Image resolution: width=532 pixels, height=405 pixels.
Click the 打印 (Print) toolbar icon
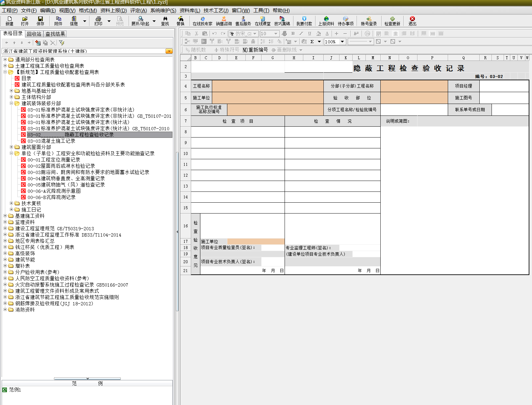click(98, 21)
